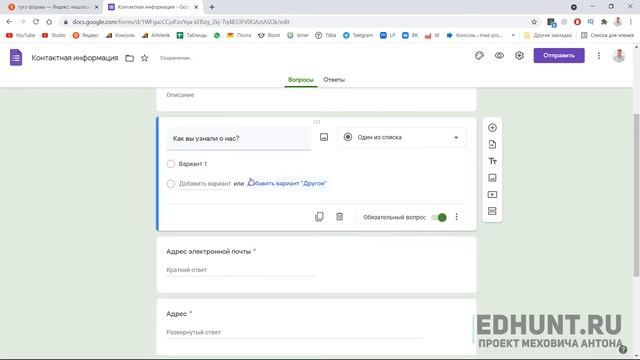Click Добавить вариант "Другое" link
The image size is (640, 360).
click(287, 184)
